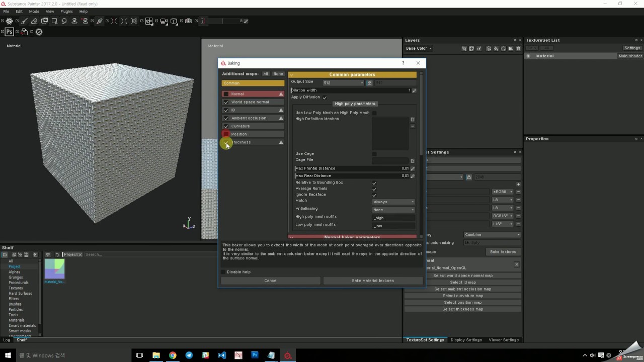Add a fill layer icon in Layers panel
Viewport: 644px width, 362px height.
tap(496, 49)
